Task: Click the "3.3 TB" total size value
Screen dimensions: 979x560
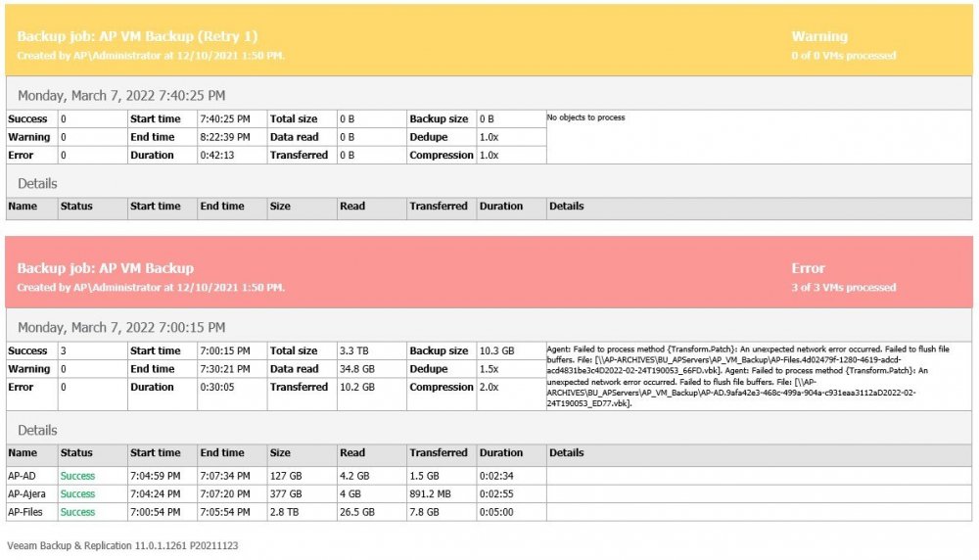Action: tap(354, 350)
